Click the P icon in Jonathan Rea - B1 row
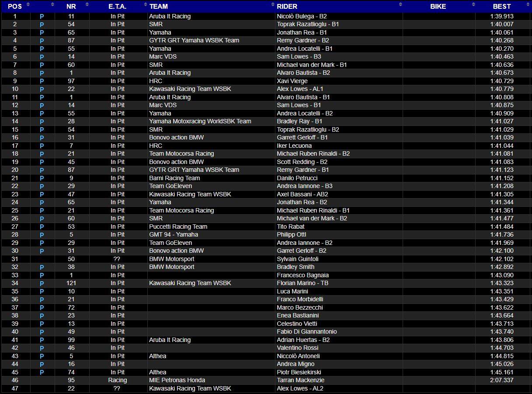 [42, 33]
